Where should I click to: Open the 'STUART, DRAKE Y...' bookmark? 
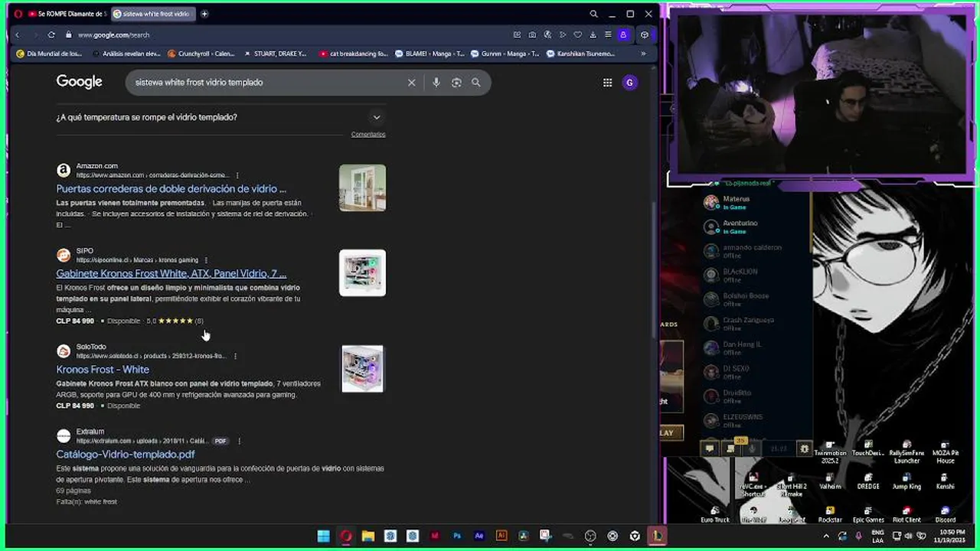point(275,54)
